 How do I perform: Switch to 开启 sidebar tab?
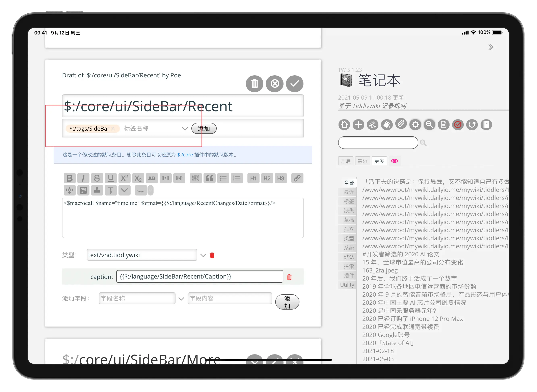click(346, 161)
